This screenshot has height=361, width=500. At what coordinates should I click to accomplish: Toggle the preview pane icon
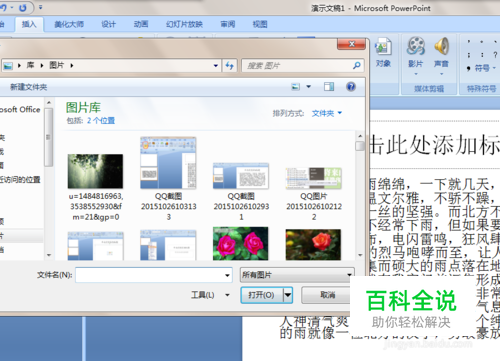(329, 87)
